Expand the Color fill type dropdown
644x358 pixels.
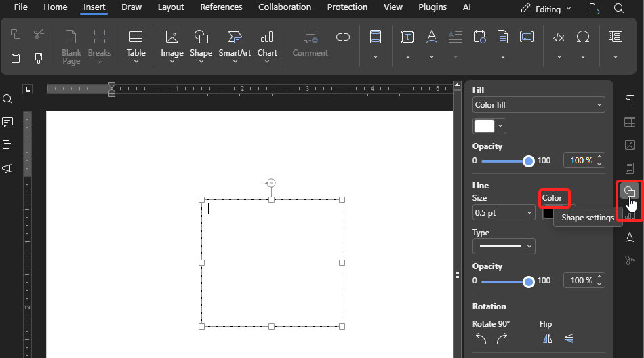(x=538, y=105)
